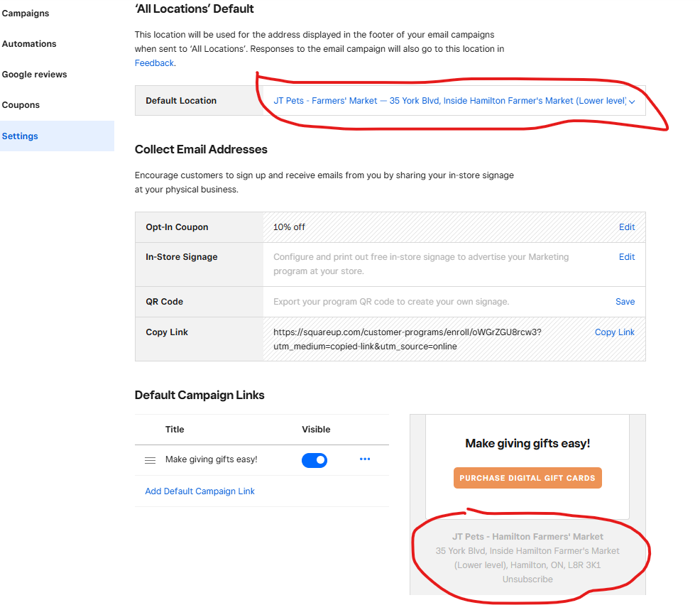Select the Settings sidebar item
The height and width of the screenshot is (605, 700).
coord(20,136)
